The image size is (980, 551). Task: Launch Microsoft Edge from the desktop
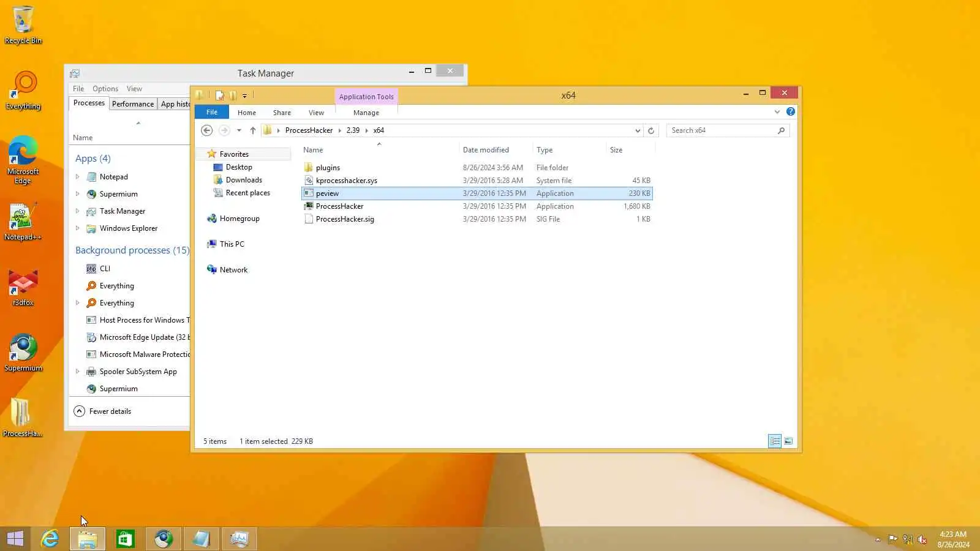point(23,160)
